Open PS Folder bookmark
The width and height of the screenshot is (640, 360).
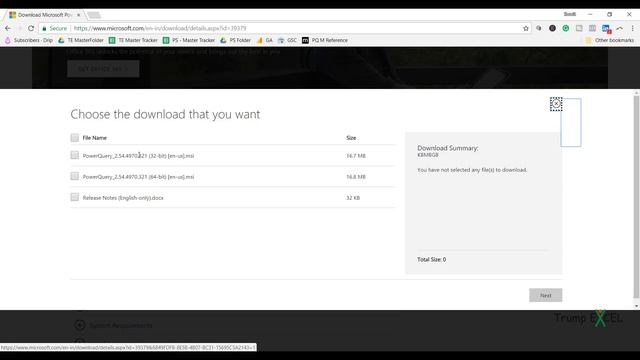[x=236, y=40]
